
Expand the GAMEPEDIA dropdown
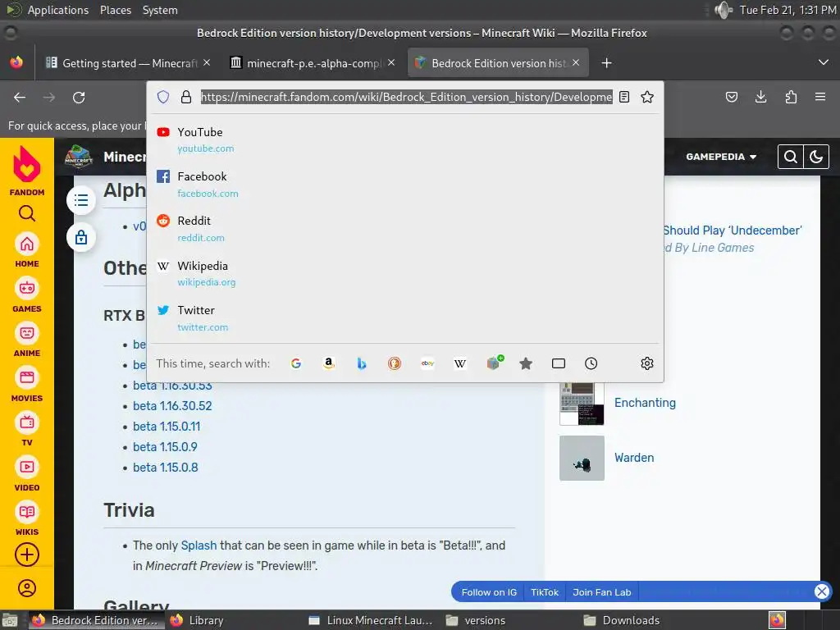click(721, 157)
